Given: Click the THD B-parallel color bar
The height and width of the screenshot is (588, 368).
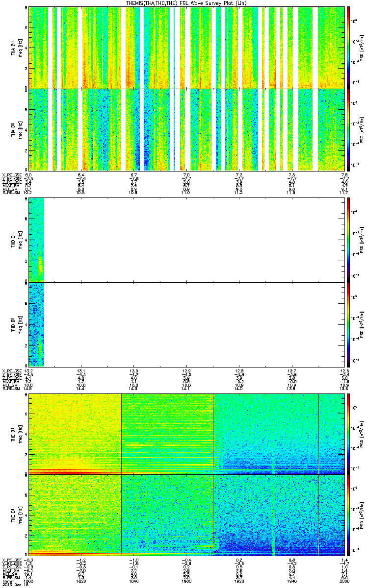Looking at the screenshot, I should coord(349,324).
